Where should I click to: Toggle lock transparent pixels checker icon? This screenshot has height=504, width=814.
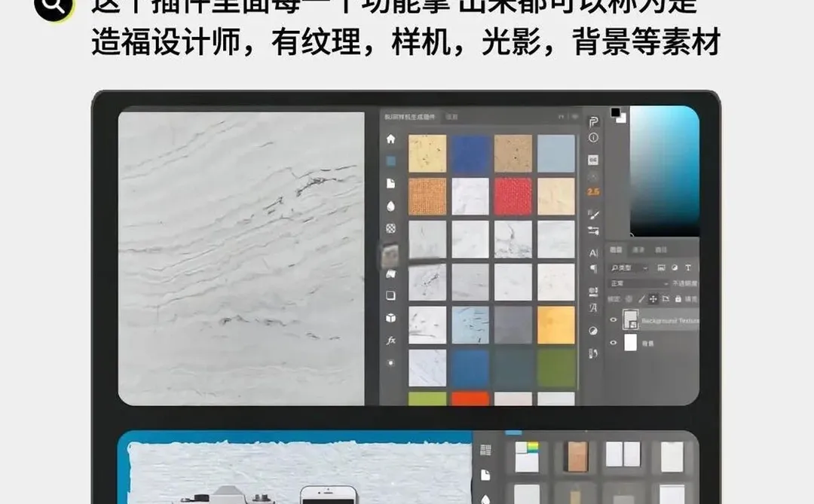629,299
